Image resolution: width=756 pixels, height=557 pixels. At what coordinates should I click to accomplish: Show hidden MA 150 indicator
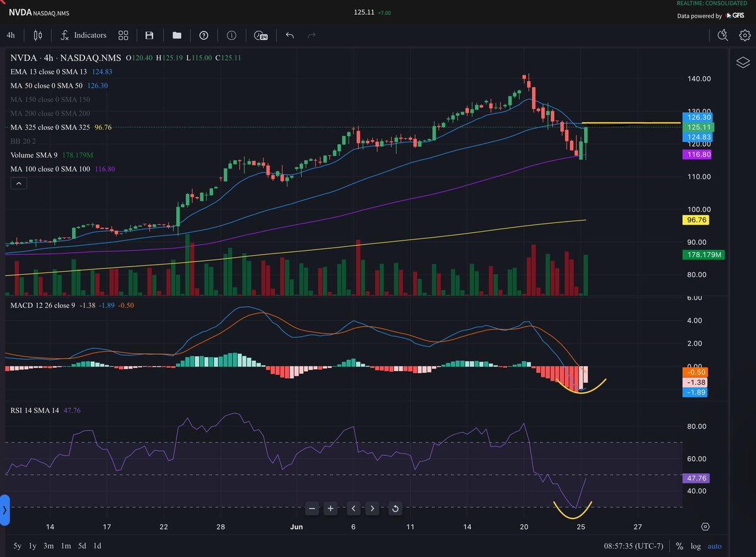coord(50,100)
